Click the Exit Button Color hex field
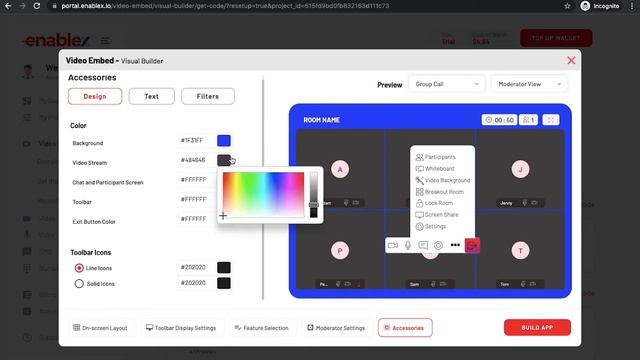Screen dimensions: 640x360 195,219
